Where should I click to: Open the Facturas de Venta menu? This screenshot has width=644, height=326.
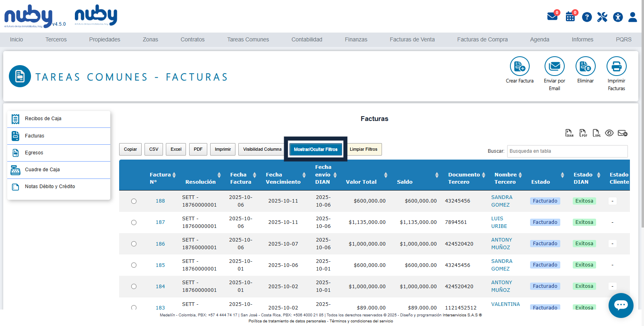(x=412, y=39)
